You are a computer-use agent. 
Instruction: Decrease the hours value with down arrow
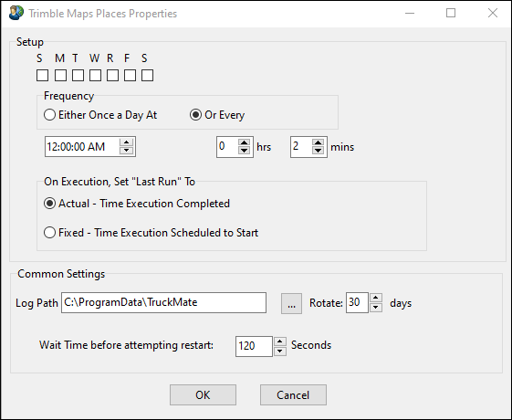click(244, 151)
